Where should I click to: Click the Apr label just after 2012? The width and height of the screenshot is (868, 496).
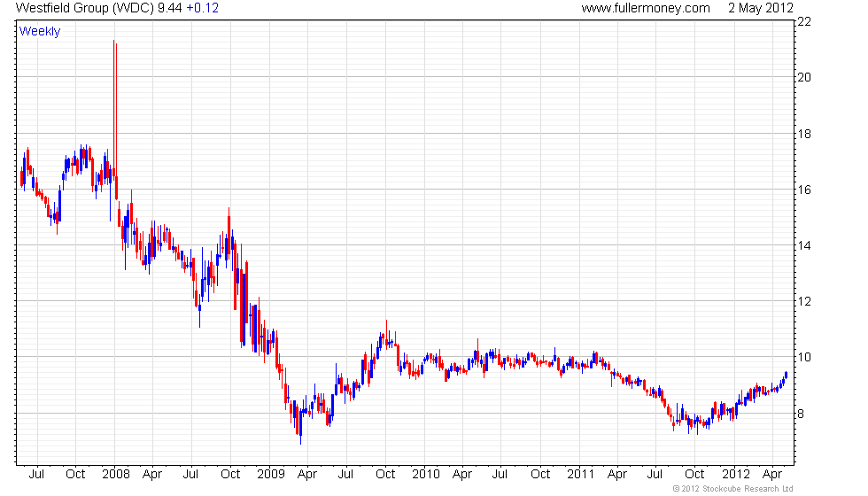click(772, 475)
